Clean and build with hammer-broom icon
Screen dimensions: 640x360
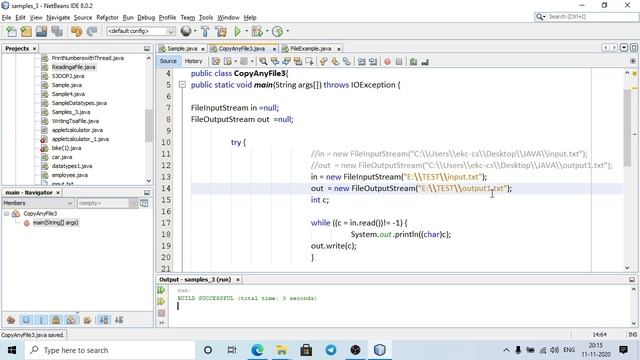[221, 31]
